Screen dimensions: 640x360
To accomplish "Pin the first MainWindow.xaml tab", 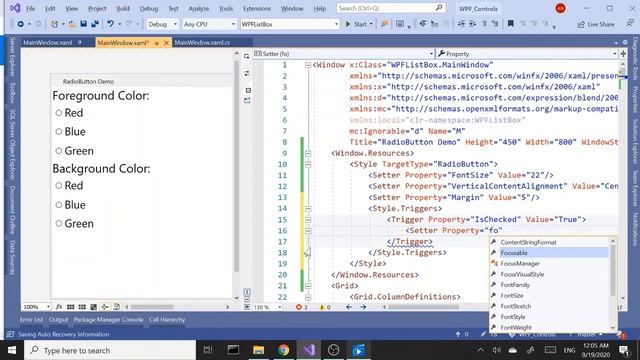I will (80, 42).
